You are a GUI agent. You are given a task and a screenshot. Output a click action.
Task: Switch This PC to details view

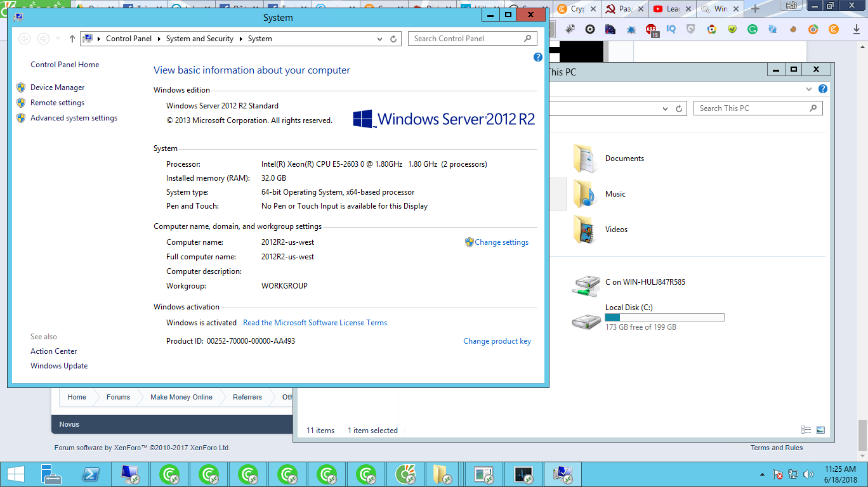pos(806,430)
